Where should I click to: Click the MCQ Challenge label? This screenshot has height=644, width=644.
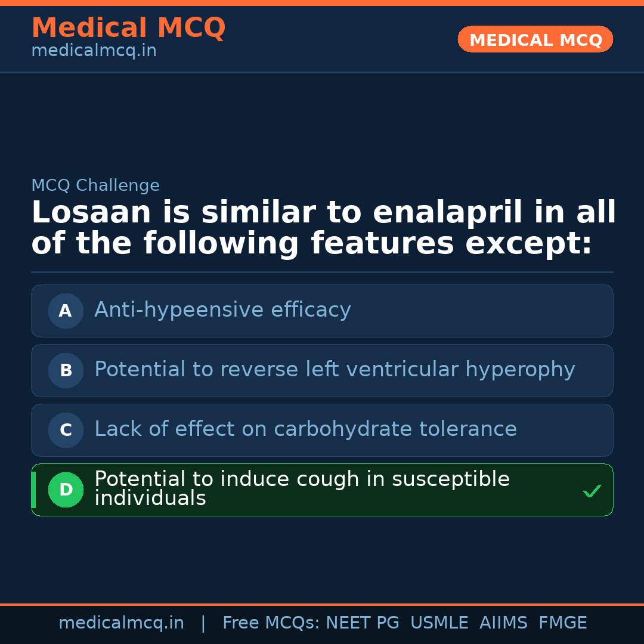(x=95, y=185)
